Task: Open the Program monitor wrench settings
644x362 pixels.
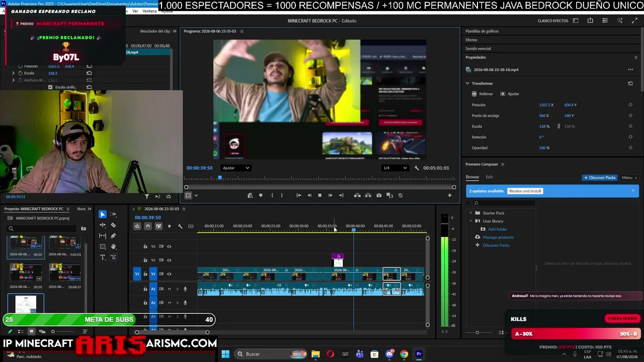Action: [416, 168]
